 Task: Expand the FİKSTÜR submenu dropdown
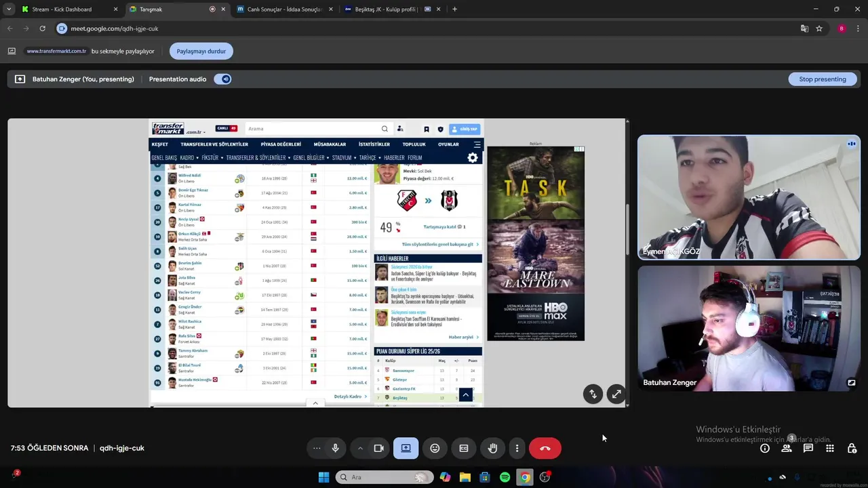pyautogui.click(x=212, y=158)
